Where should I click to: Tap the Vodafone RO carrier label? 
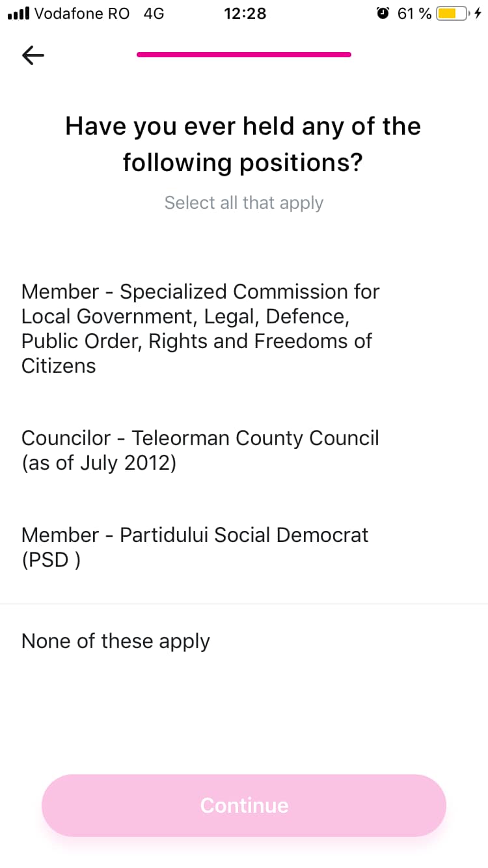click(81, 13)
